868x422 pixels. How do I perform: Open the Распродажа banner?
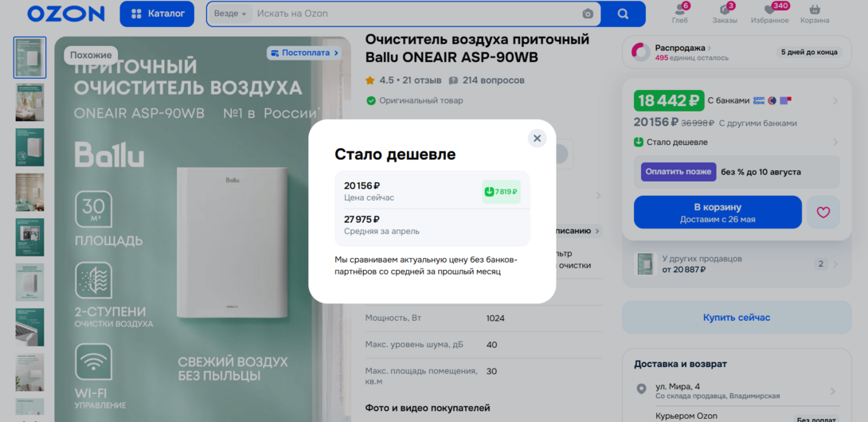737,52
